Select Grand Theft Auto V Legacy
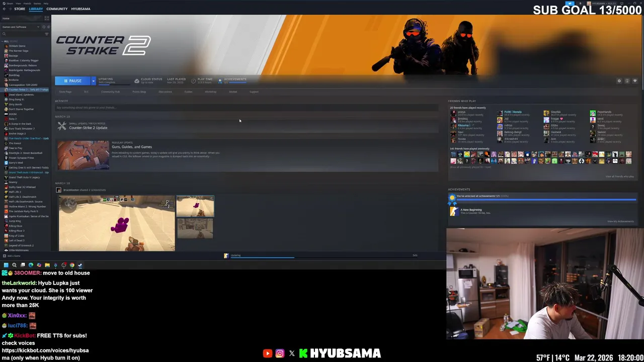This screenshot has width=644, height=362. coord(24,177)
